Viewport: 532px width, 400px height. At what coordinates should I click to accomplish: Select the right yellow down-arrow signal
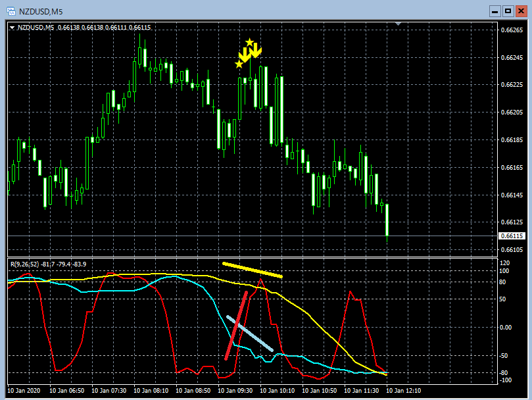(x=255, y=50)
